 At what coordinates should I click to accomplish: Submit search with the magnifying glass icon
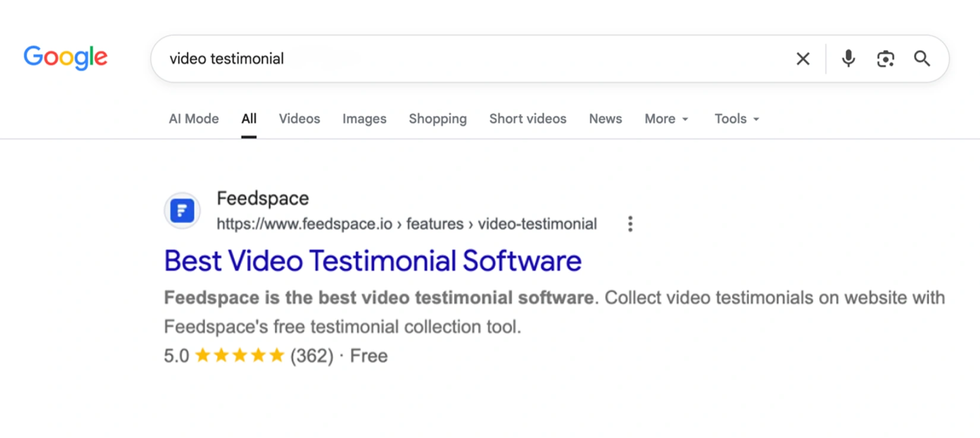pos(922,58)
